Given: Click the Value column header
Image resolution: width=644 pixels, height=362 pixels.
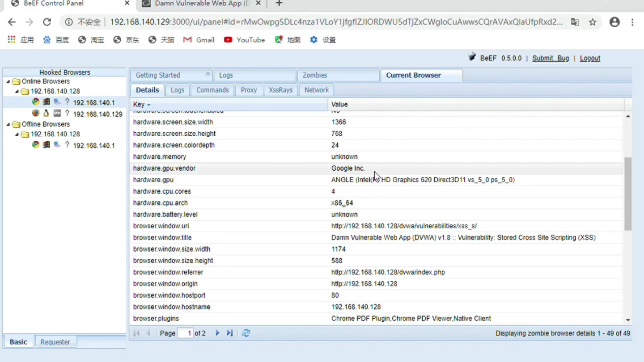Looking at the screenshot, I should pos(476,105).
